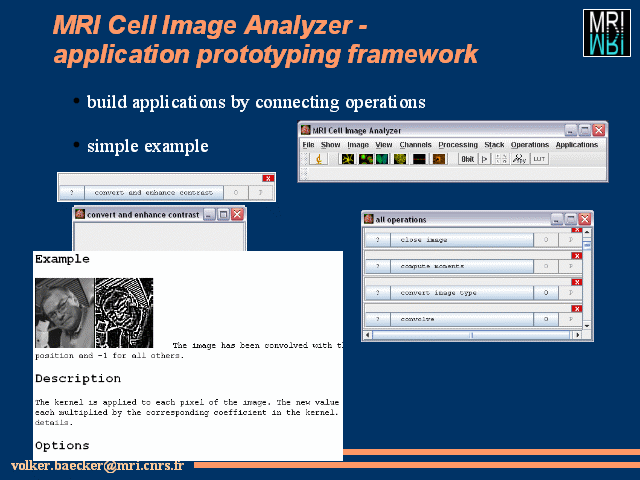Open the Processing menu

[x=458, y=145]
